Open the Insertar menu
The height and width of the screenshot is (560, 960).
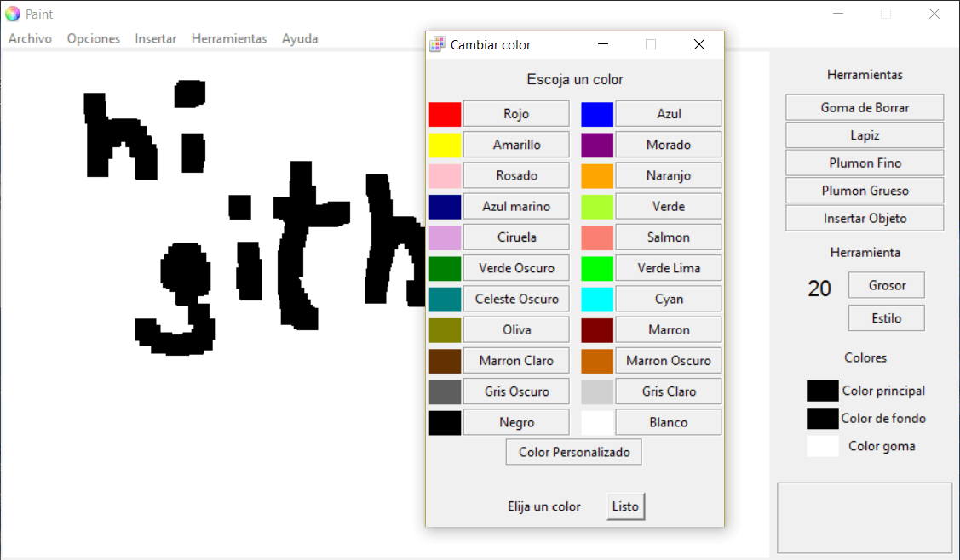coord(156,38)
